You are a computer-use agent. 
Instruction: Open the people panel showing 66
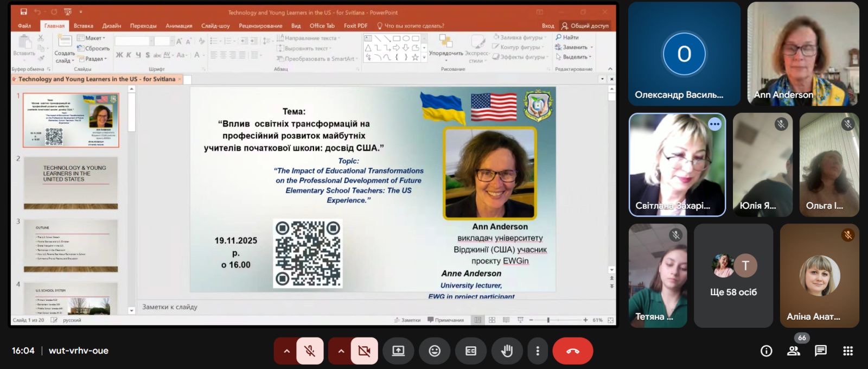click(x=794, y=351)
